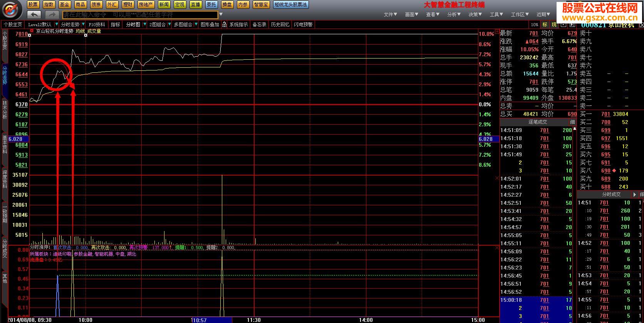
Task: Expand the command input history dropdown
Action: coord(221,15)
